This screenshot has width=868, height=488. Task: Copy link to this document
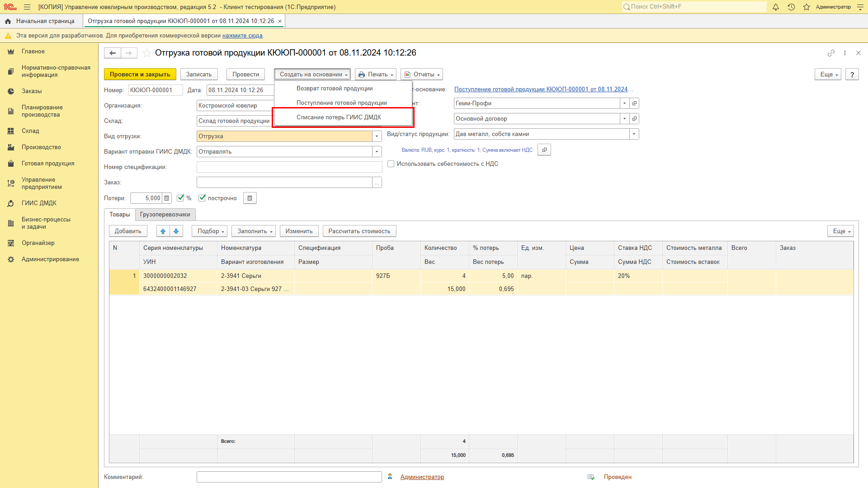point(831,53)
